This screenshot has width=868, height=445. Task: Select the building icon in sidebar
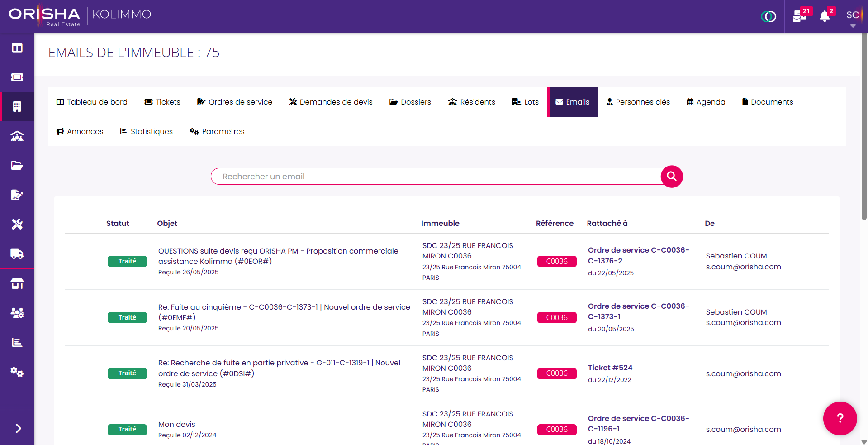point(17,107)
